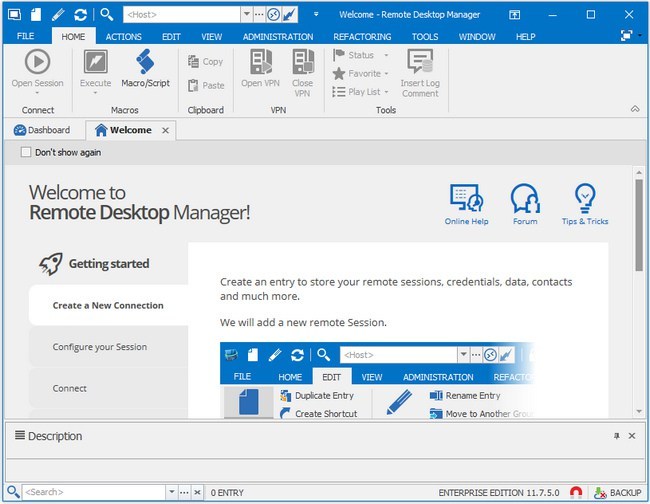
Task: Click the ellipsis button beside status Search
Action: (184, 492)
